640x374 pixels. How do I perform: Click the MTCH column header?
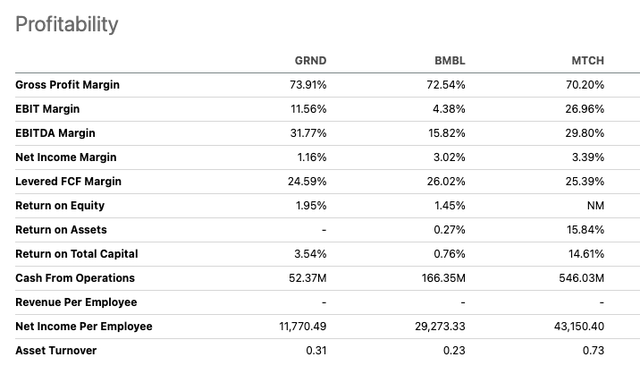pos(587,60)
